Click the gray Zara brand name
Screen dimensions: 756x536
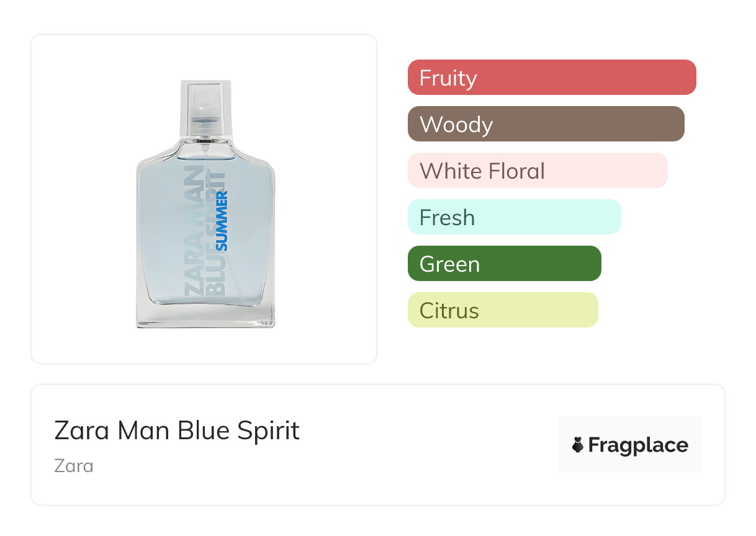(74, 465)
